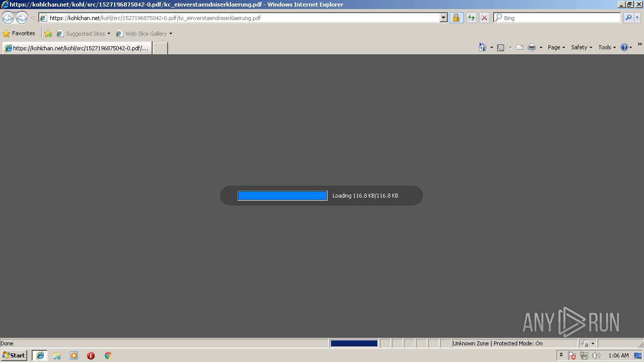Click the volume speaker tray icon
The image size is (644, 362).
(596, 355)
